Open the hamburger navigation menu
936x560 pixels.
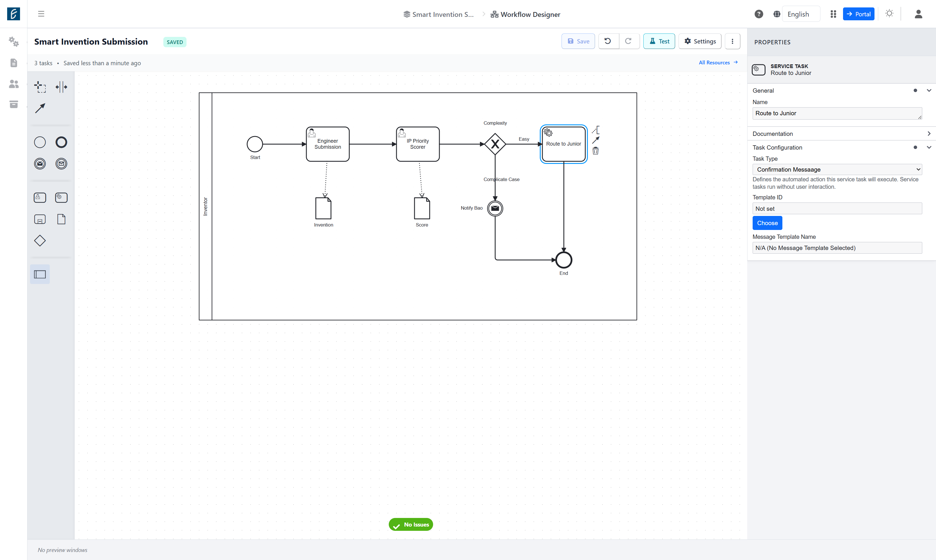click(x=41, y=14)
